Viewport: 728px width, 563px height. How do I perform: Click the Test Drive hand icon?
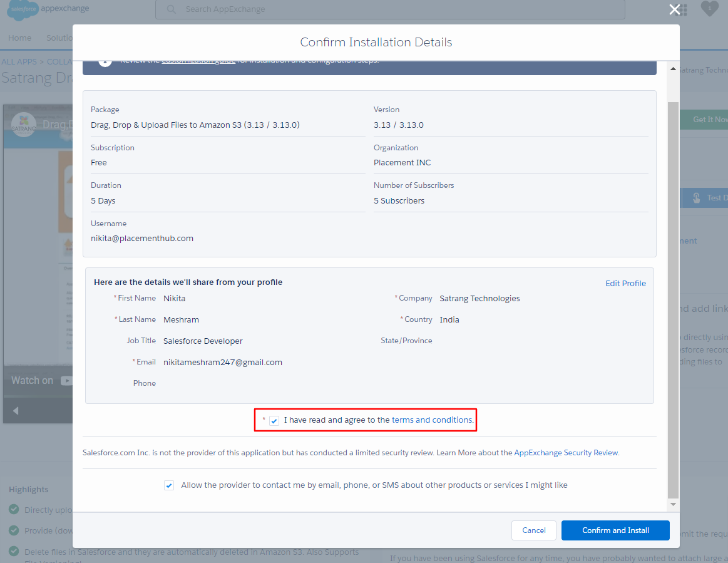tap(697, 198)
